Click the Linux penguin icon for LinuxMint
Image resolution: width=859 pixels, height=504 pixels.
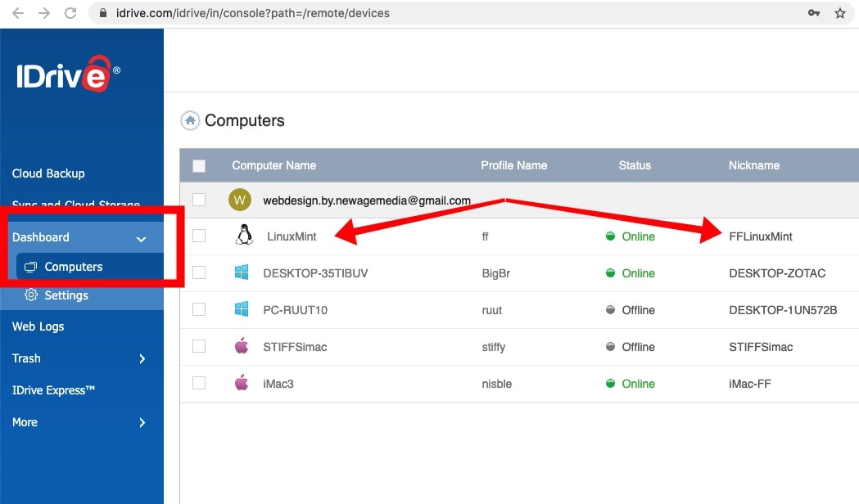(243, 236)
